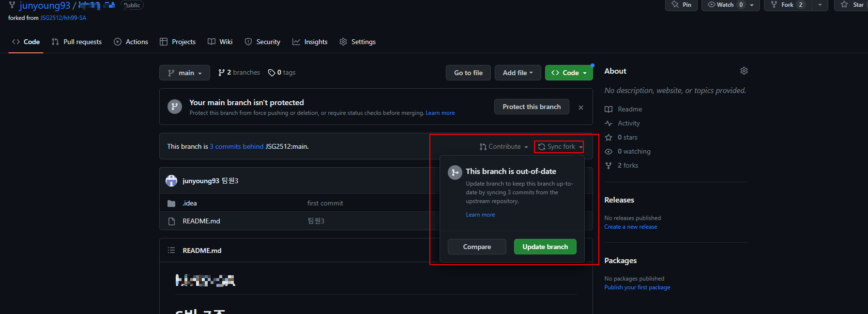Open Learn more in protection banner
The height and width of the screenshot is (314, 868).
(440, 113)
